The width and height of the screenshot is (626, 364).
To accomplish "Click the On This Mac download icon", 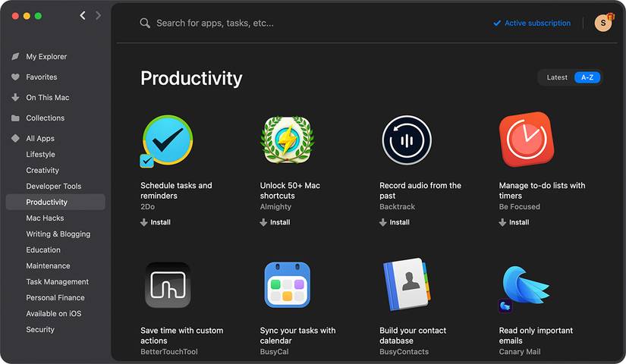I will pyautogui.click(x=15, y=97).
